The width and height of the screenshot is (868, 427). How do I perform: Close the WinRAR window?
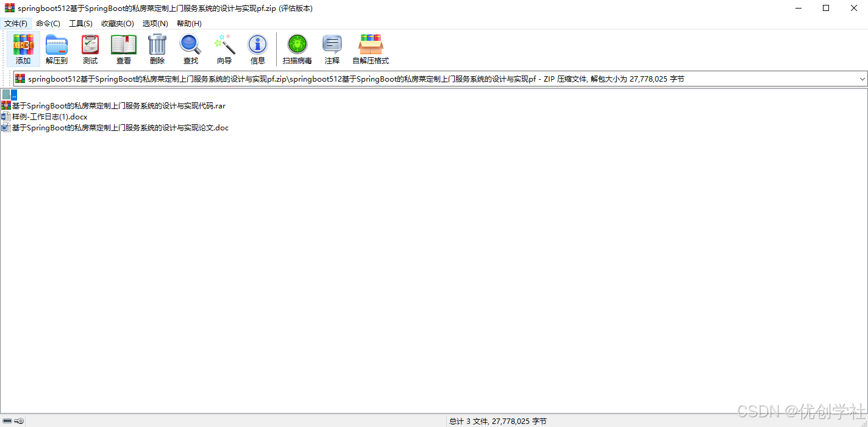tap(853, 8)
